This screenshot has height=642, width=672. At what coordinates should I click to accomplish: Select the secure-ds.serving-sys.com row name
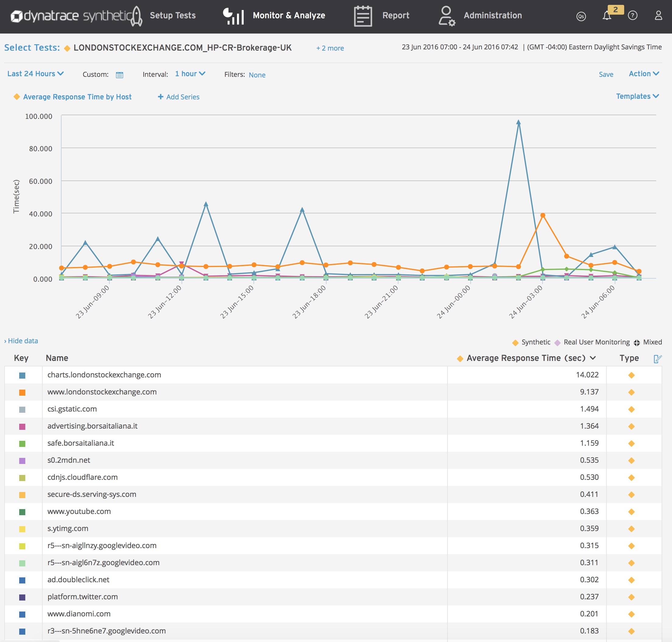click(x=92, y=494)
